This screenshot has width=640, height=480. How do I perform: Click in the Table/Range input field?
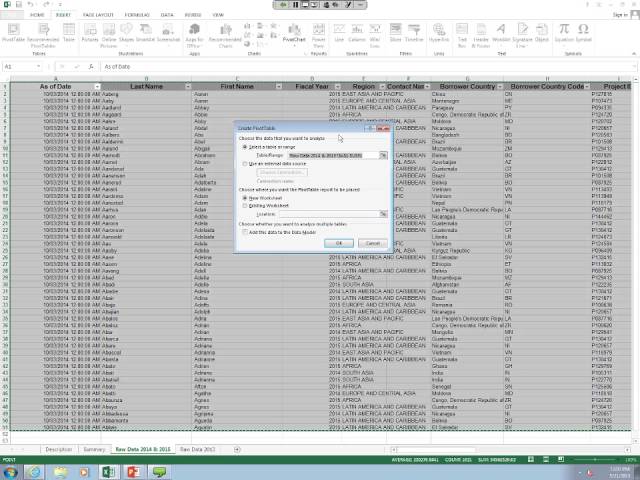click(x=333, y=155)
